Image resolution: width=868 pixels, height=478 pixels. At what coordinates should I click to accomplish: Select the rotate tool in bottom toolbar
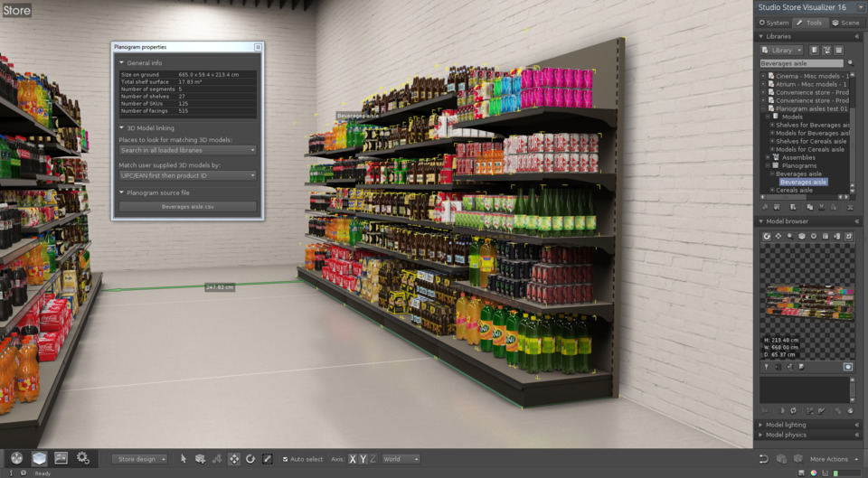pyautogui.click(x=250, y=459)
